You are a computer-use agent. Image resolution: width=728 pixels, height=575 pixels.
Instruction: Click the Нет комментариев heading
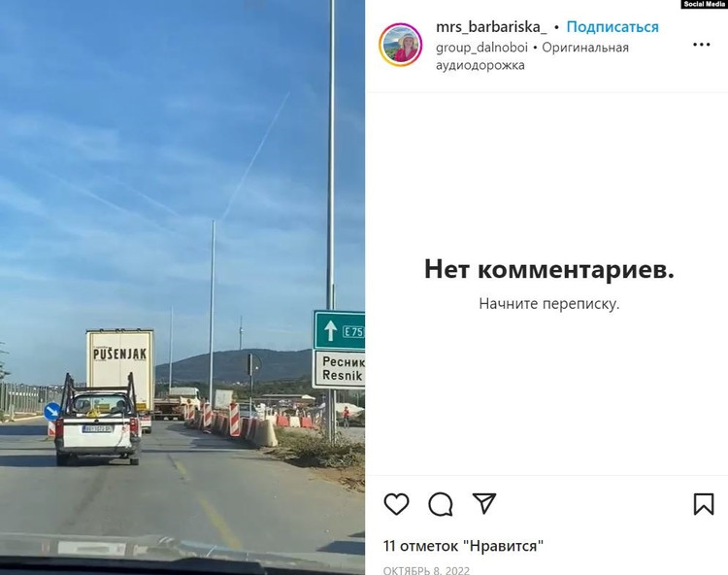click(x=548, y=269)
